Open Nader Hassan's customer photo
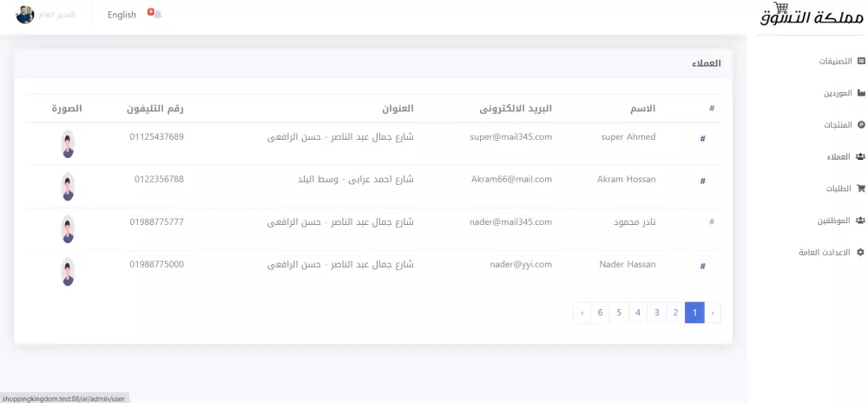 click(x=68, y=272)
